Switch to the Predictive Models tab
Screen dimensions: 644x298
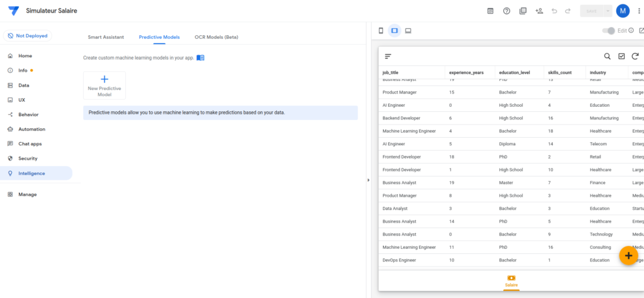tap(159, 37)
